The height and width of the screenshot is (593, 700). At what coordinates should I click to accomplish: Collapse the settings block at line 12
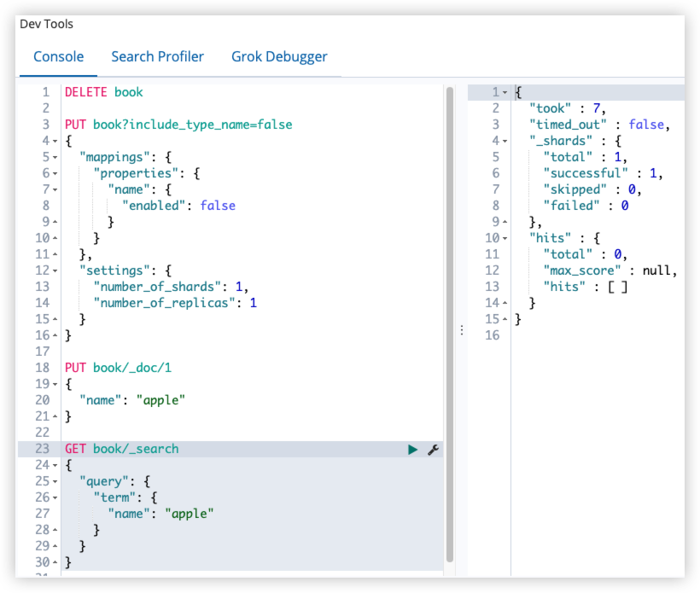[55, 270]
